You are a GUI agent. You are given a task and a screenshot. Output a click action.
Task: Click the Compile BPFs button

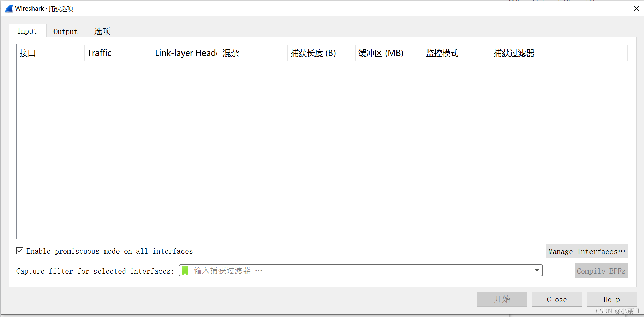coord(601,271)
